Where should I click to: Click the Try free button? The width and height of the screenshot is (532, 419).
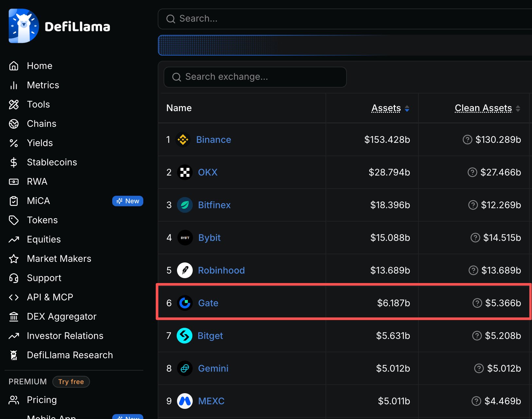tap(71, 382)
